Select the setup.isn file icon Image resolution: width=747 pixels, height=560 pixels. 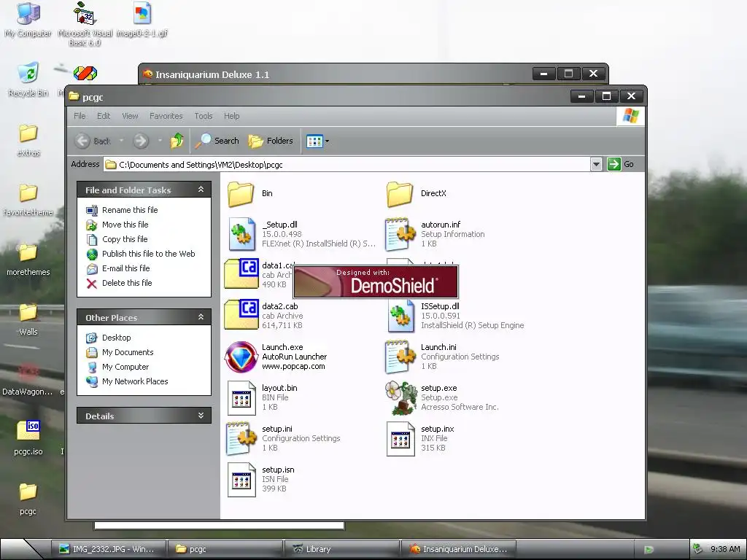241,480
